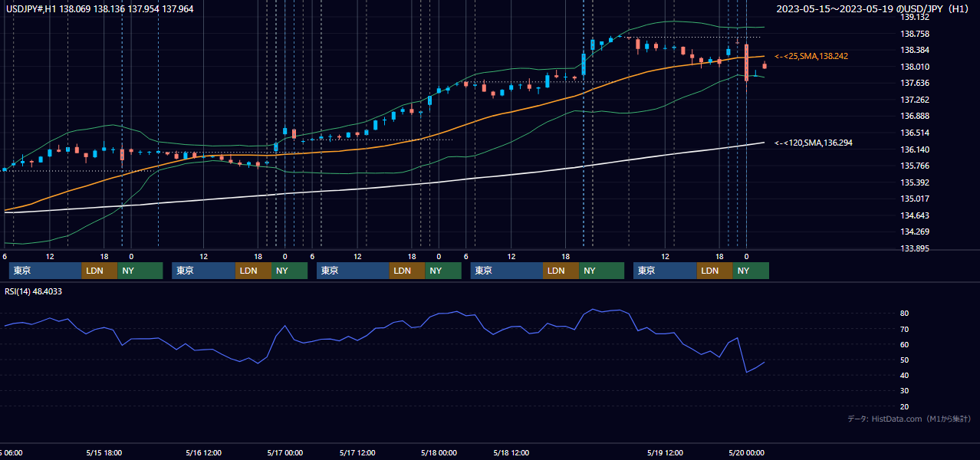Click the RSI scale value 80
The image size is (980, 460).
point(905,314)
